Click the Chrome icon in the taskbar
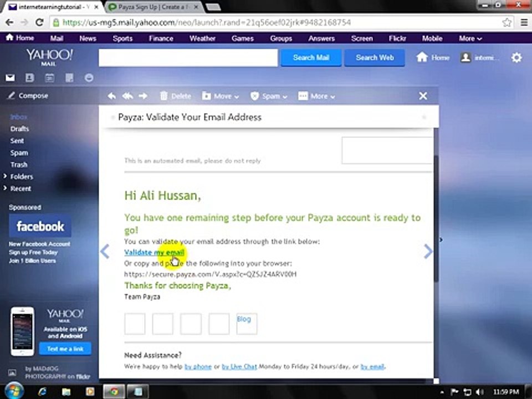Image resolution: width=532 pixels, height=399 pixels. point(114,392)
